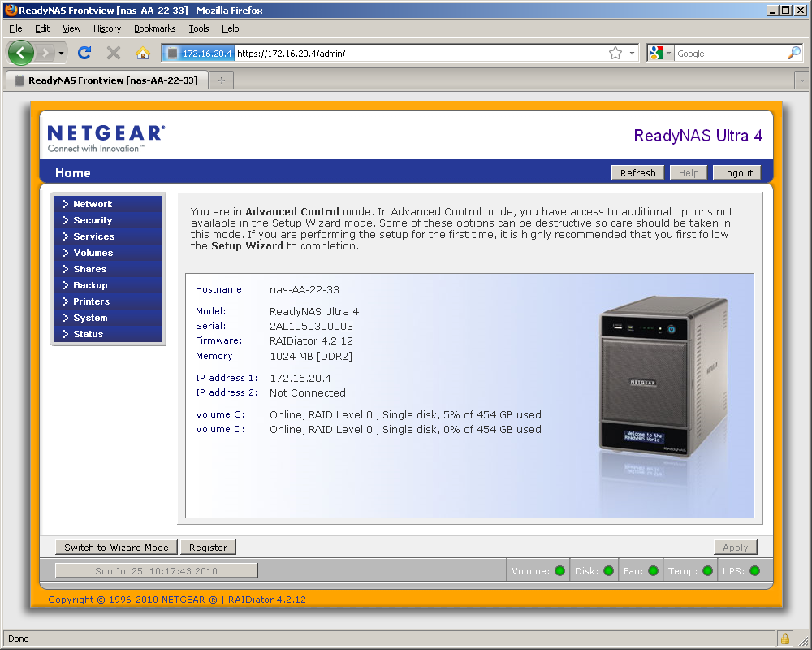Image resolution: width=812 pixels, height=650 pixels.
Task: Open the View menu
Action: pos(71,28)
